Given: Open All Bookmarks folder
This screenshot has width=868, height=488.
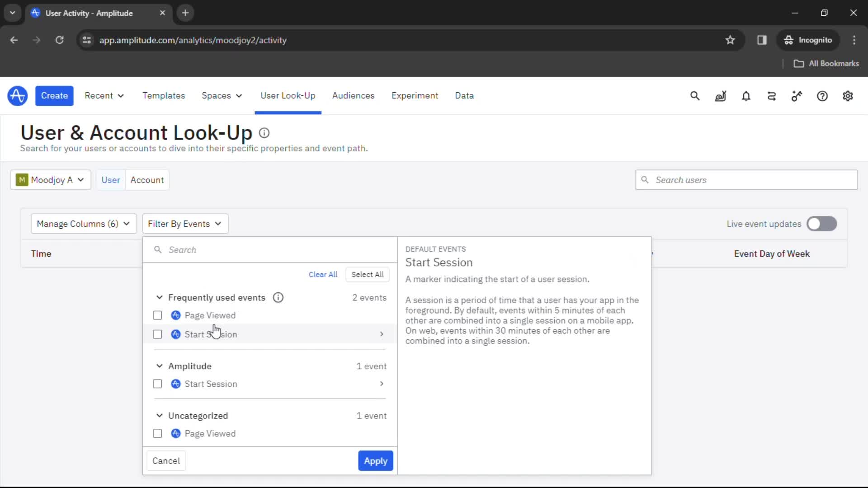Looking at the screenshot, I should point(826,64).
